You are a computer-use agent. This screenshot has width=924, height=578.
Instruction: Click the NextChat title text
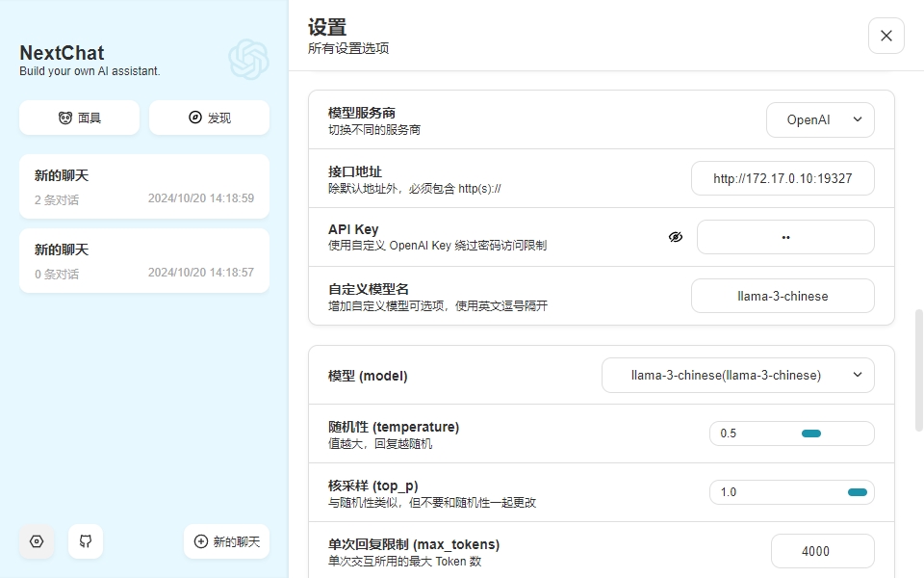click(x=62, y=53)
